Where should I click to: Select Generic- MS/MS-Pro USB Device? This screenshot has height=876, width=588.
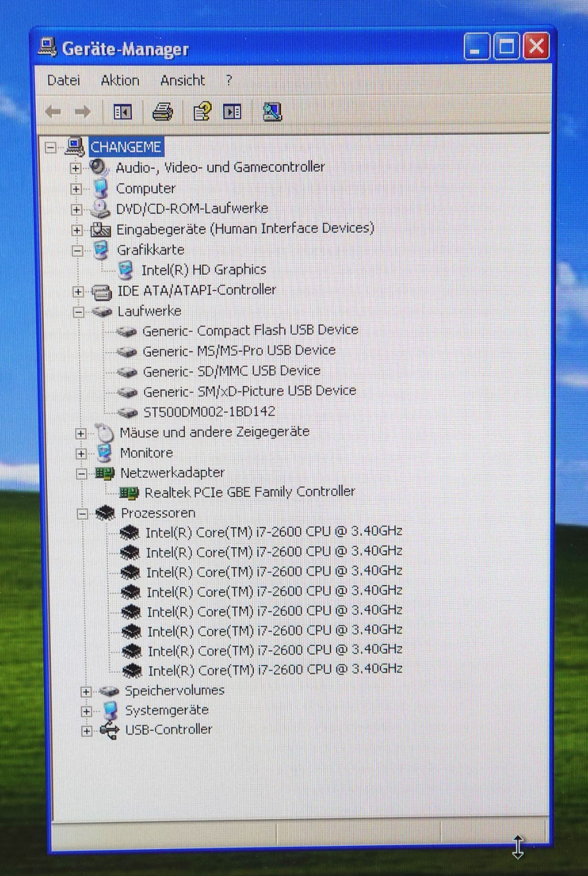239,350
